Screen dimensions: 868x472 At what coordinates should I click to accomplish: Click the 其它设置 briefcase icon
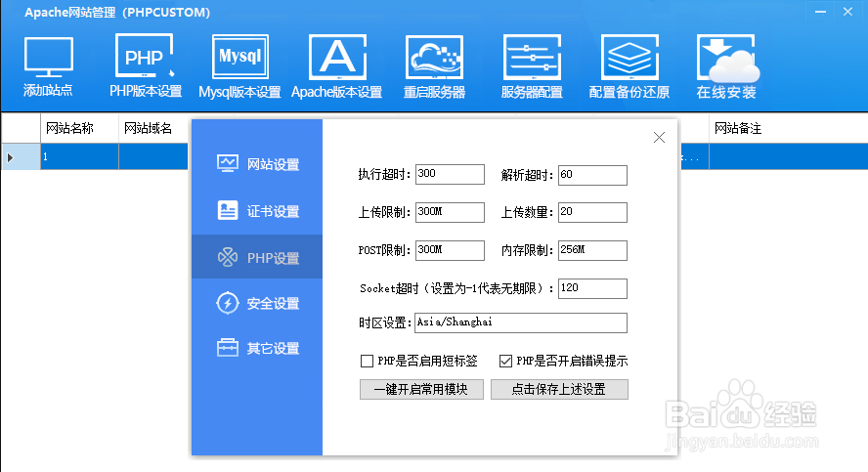(228, 348)
